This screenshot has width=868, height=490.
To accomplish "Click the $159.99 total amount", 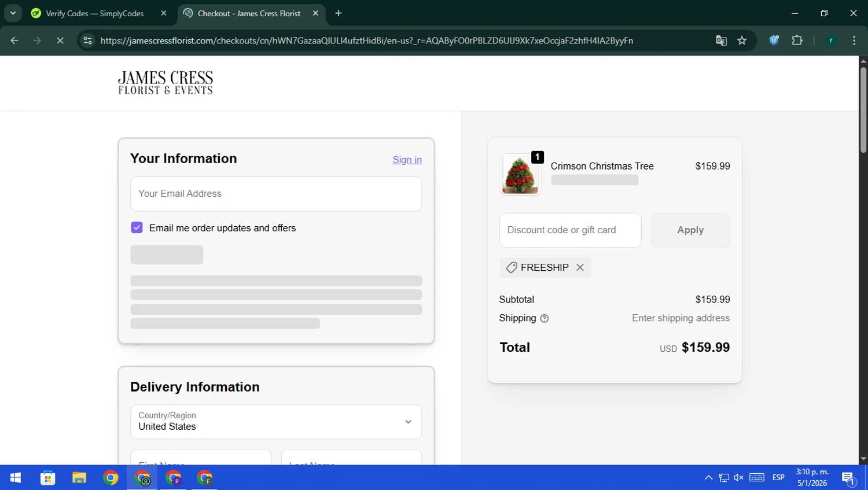I will point(705,347).
